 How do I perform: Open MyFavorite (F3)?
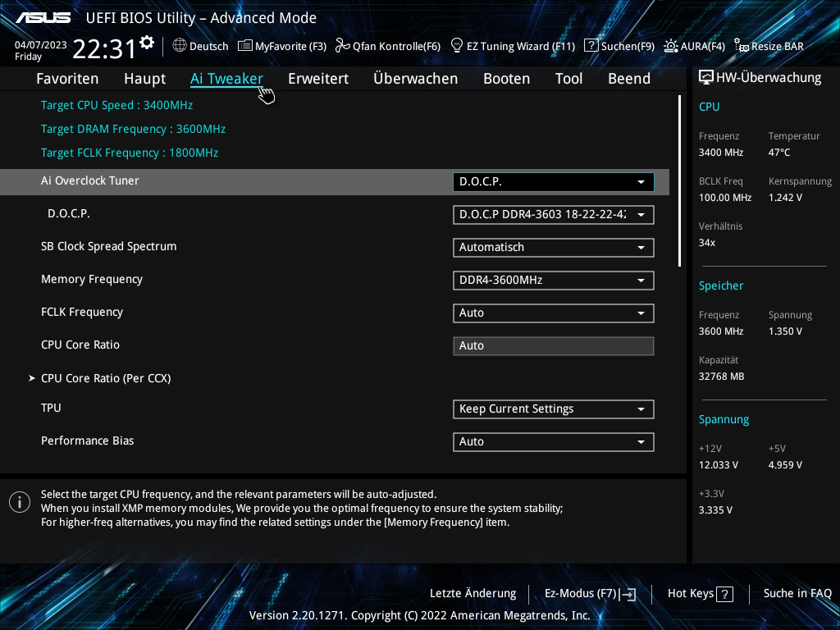point(282,46)
